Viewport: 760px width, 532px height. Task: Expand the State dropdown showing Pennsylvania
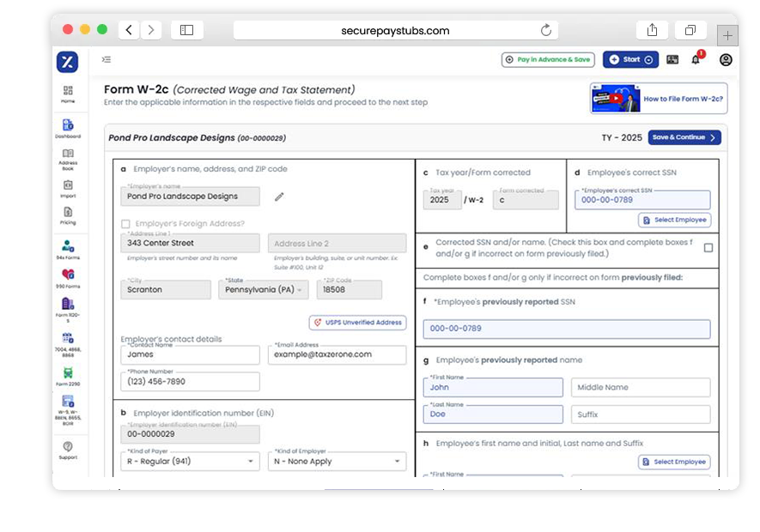tap(263, 290)
